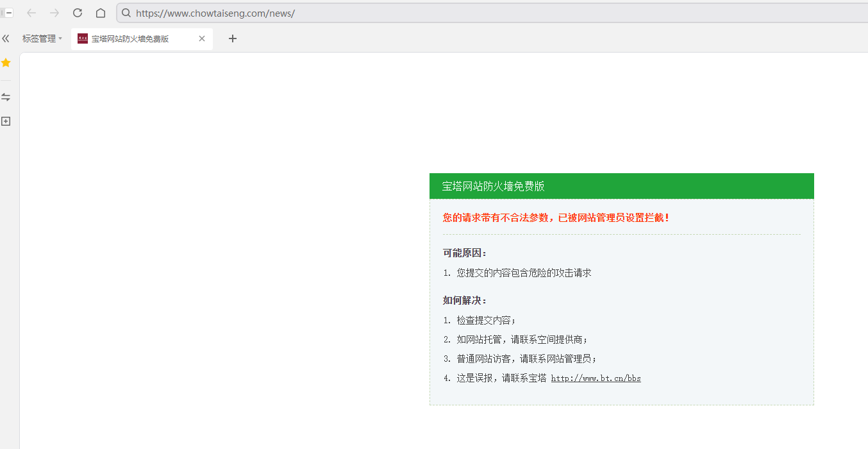
Task: Click the add panel sidebar icon
Action: click(6, 121)
